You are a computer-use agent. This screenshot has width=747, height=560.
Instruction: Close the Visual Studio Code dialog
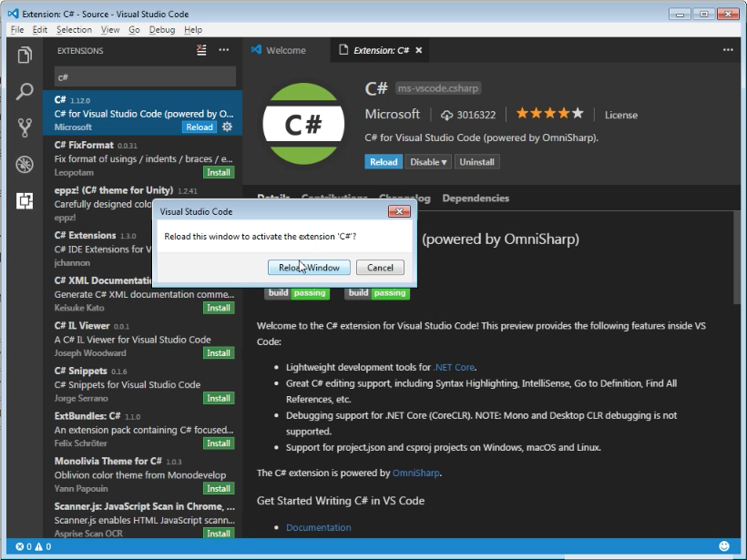[399, 211]
